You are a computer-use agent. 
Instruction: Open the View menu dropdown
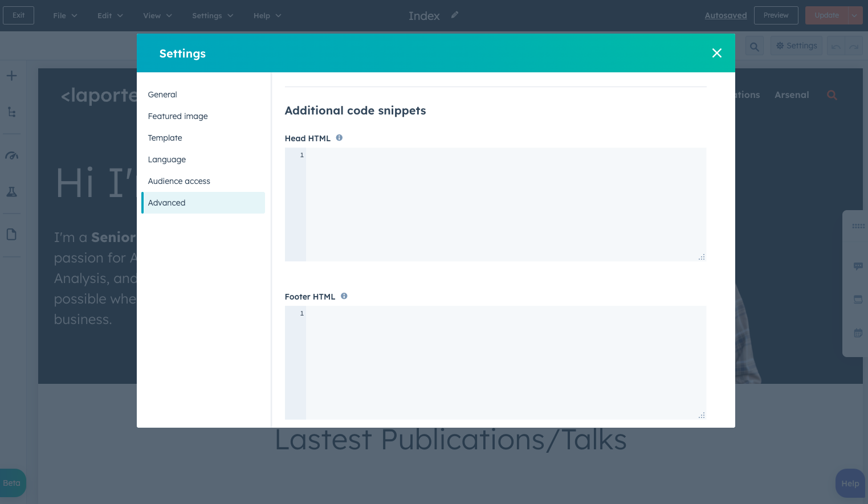(153, 15)
